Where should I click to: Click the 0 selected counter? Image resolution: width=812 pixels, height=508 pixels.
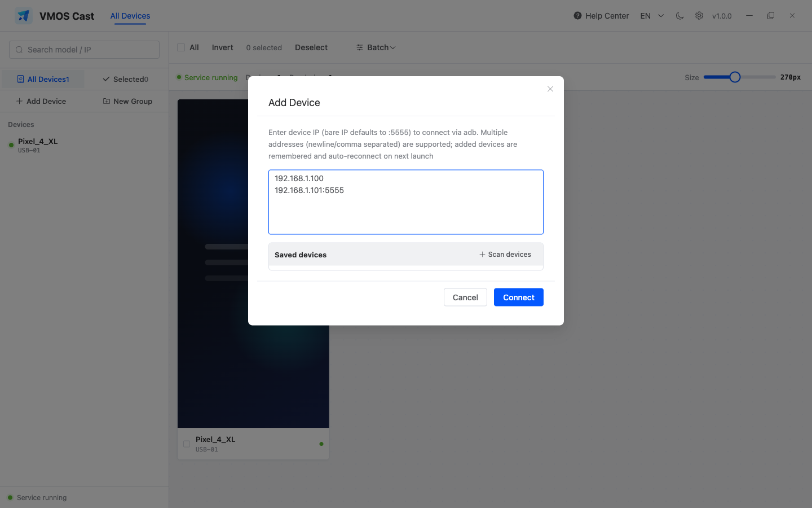(x=264, y=47)
